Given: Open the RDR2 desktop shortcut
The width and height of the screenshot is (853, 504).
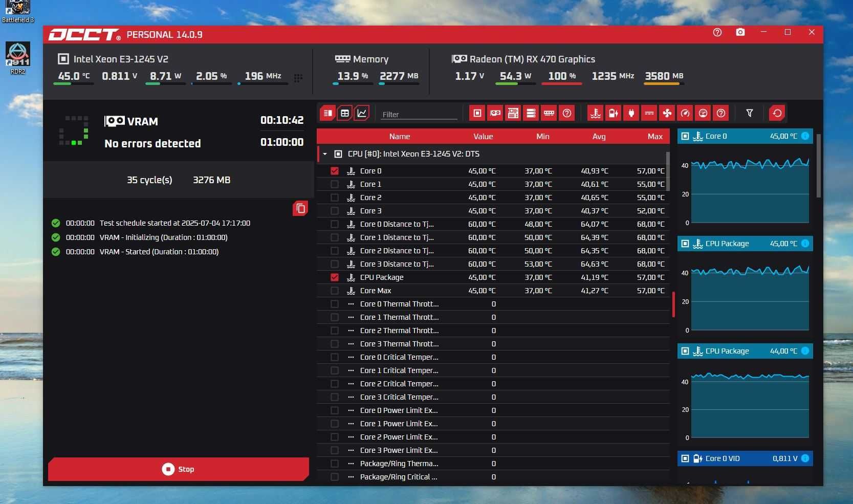Looking at the screenshot, I should tap(18, 58).
